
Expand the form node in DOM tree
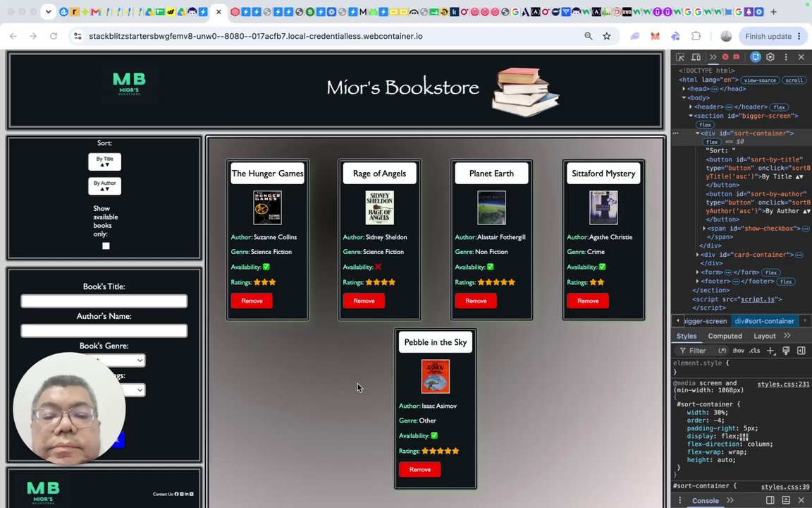pyautogui.click(x=698, y=272)
